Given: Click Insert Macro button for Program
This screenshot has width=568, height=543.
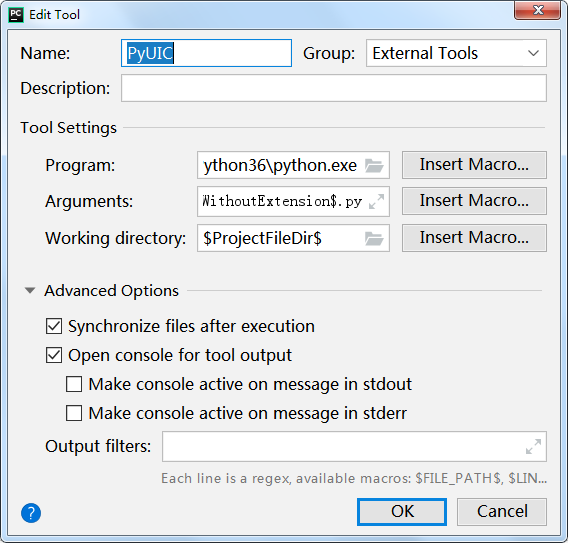Looking at the screenshot, I should tap(474, 165).
